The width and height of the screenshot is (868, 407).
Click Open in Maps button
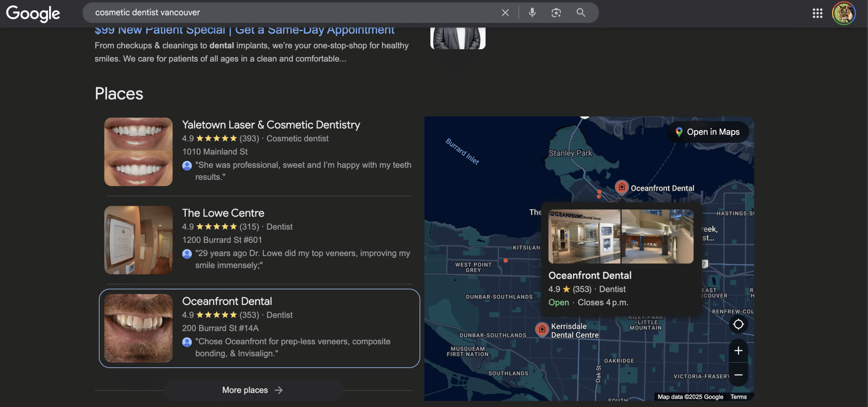708,132
